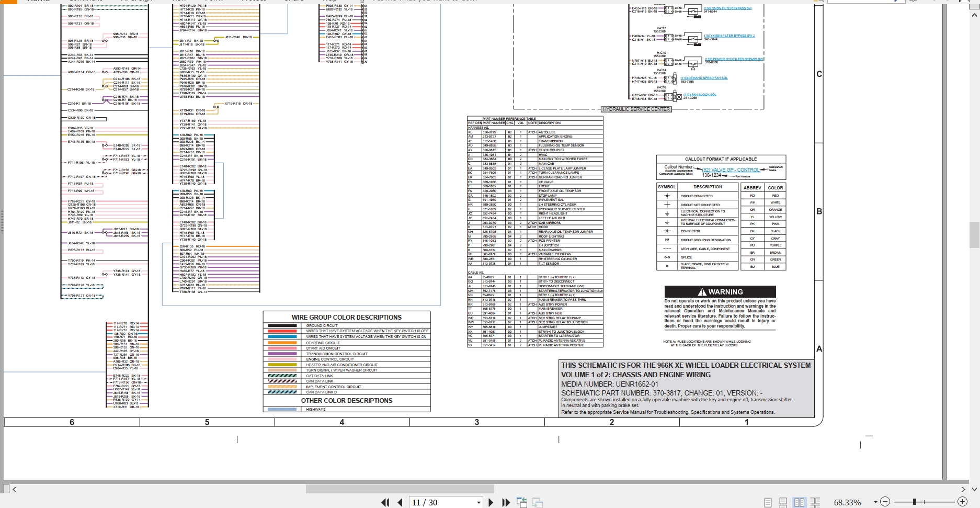Viewport: 980px width, 508px height.
Task: Go to next page arrow
Action: 491,502
